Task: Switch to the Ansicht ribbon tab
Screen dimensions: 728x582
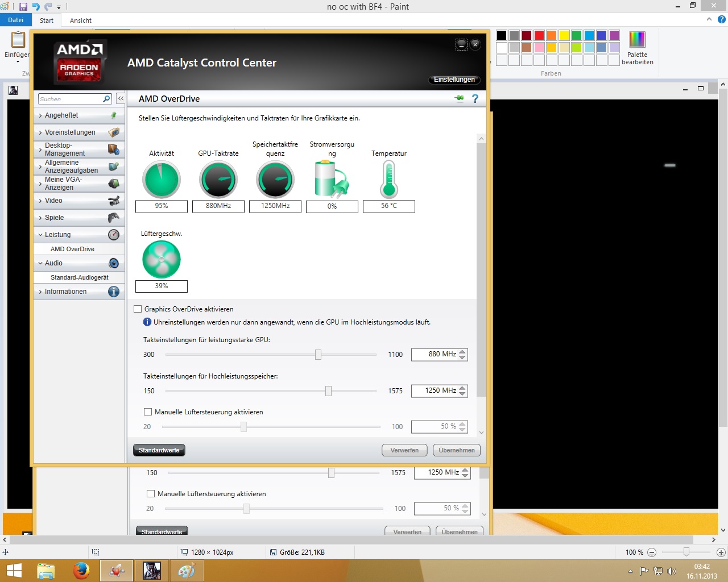Action: [81, 20]
